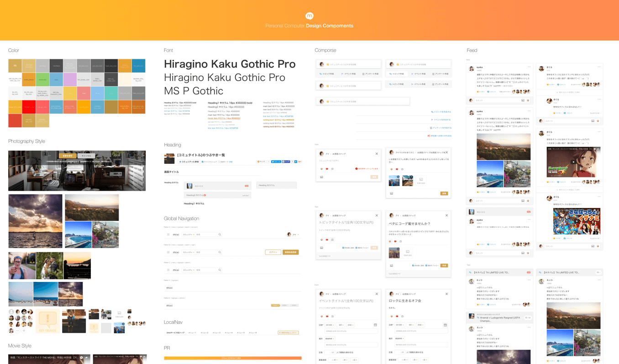Play the Monster Strike video in the さくら post
This screenshot has height=364, width=619.
pos(573,162)
